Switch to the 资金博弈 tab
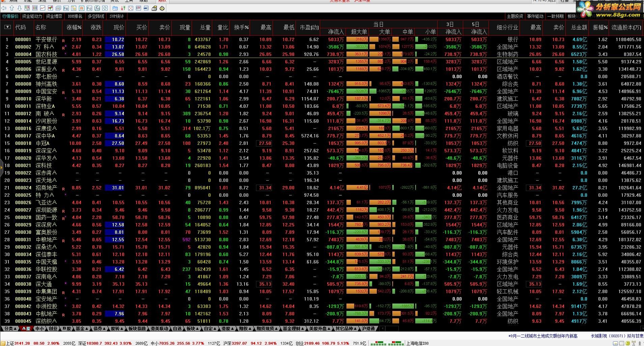The height and width of the screenshot is (346, 644). 54,16
